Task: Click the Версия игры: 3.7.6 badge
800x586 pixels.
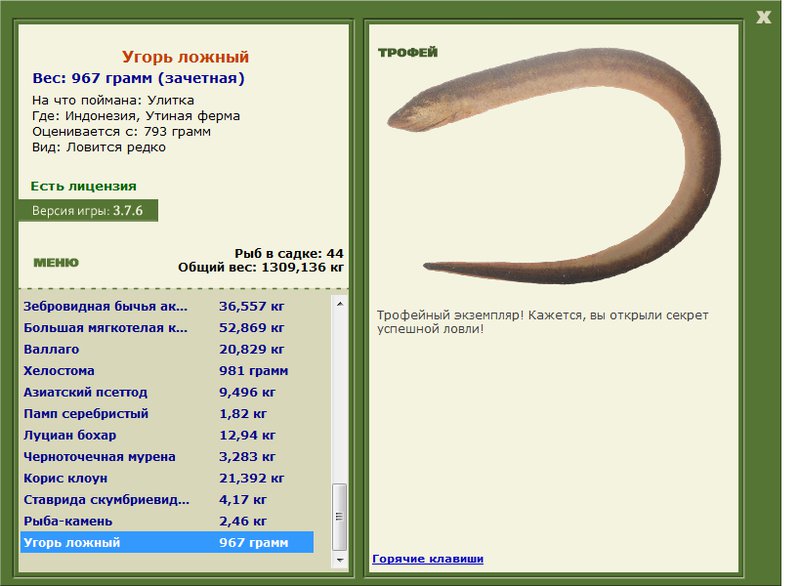Action: click(x=88, y=211)
